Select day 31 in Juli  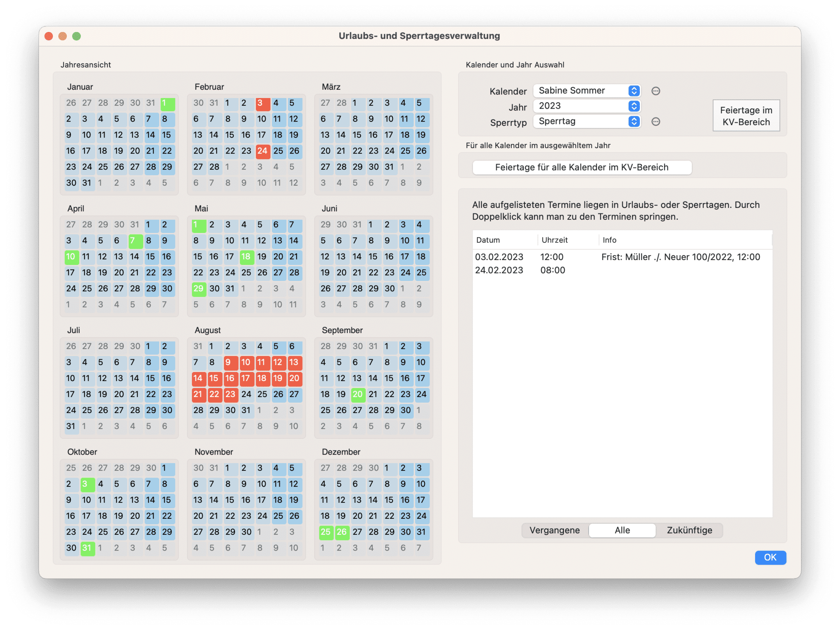tap(71, 427)
